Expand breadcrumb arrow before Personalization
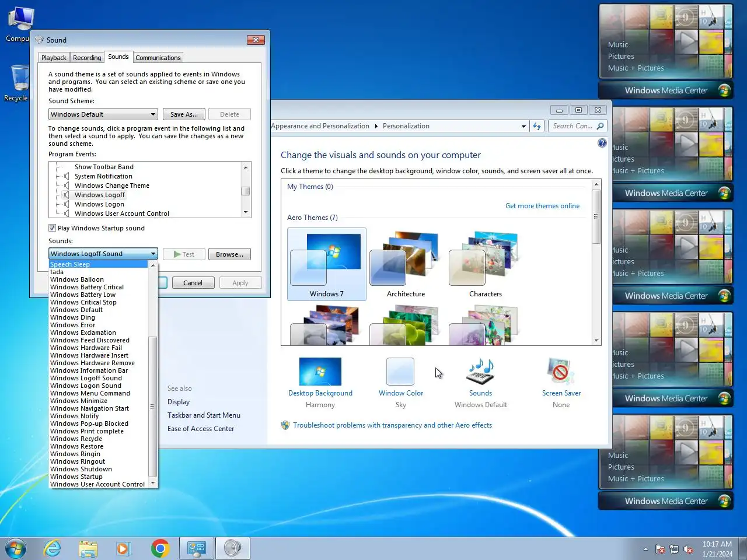 tap(376, 126)
